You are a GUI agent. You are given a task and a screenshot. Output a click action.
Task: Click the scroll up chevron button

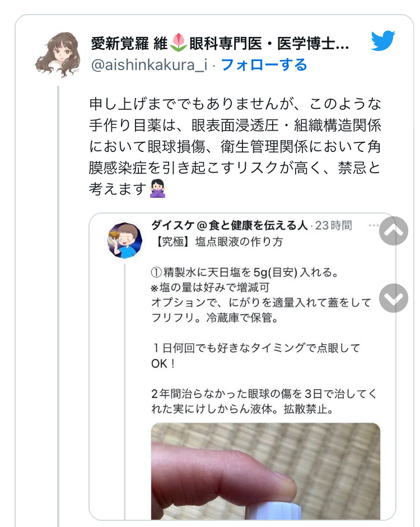pyautogui.click(x=394, y=231)
